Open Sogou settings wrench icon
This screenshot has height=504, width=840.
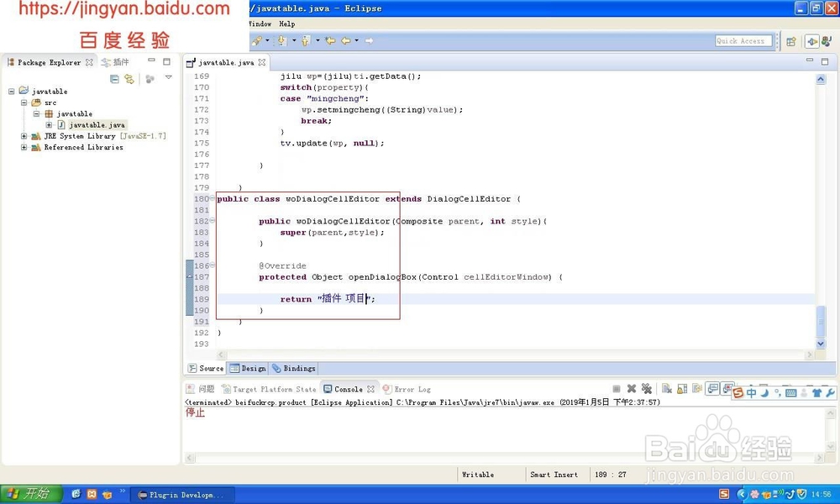[830, 393]
